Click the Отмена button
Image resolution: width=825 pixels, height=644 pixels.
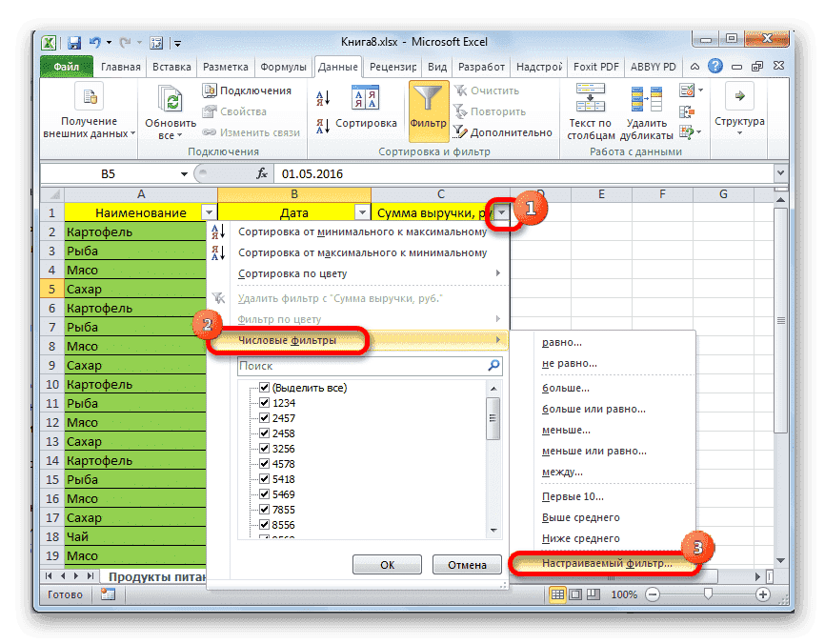click(x=467, y=564)
